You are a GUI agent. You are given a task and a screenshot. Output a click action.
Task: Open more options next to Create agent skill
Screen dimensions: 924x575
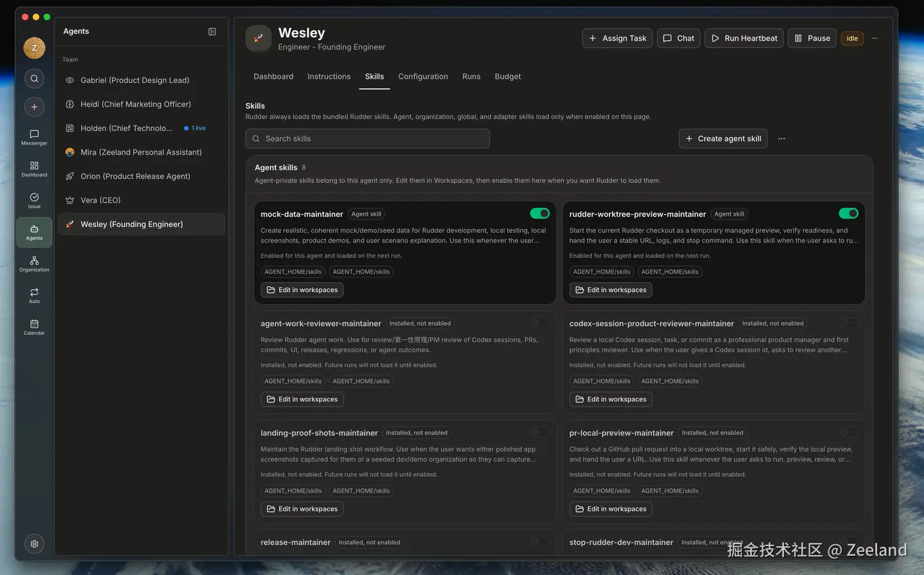click(x=782, y=139)
